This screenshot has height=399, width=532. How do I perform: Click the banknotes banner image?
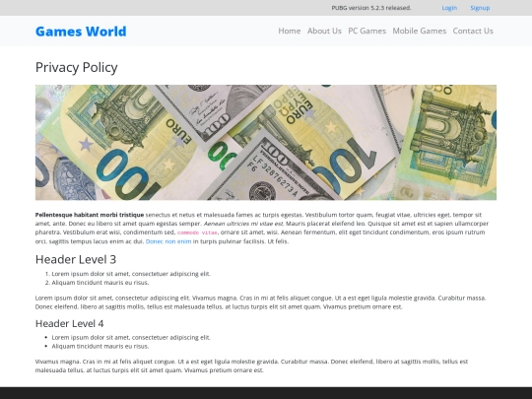(266, 143)
